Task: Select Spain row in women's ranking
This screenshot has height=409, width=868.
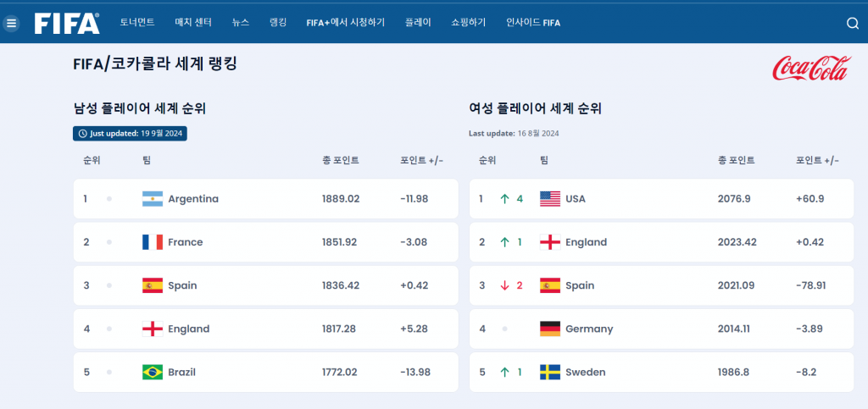Action: pos(661,285)
